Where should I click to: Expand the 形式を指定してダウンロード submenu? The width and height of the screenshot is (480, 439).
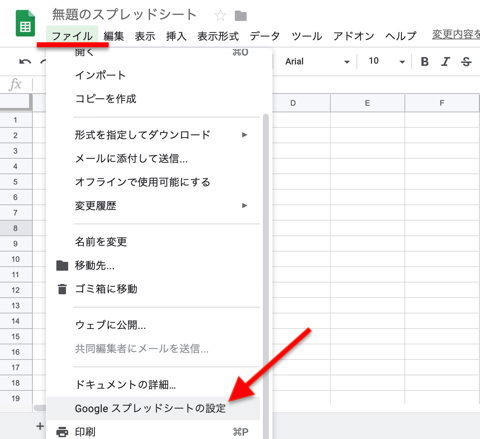(x=160, y=135)
